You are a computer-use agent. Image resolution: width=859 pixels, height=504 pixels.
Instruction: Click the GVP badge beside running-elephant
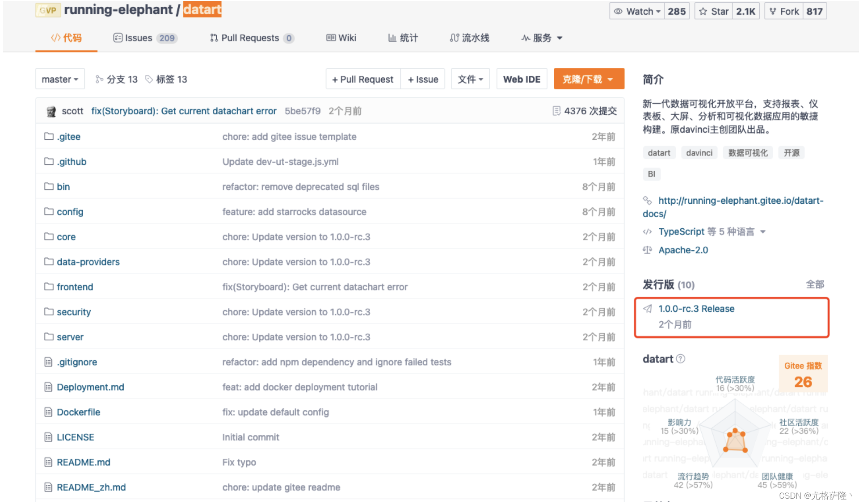point(48,9)
